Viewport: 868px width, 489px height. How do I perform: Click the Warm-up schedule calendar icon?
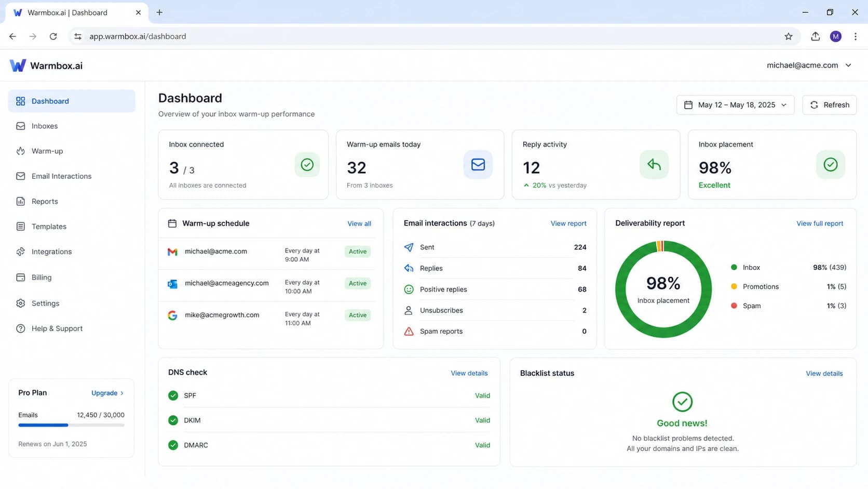[172, 223]
